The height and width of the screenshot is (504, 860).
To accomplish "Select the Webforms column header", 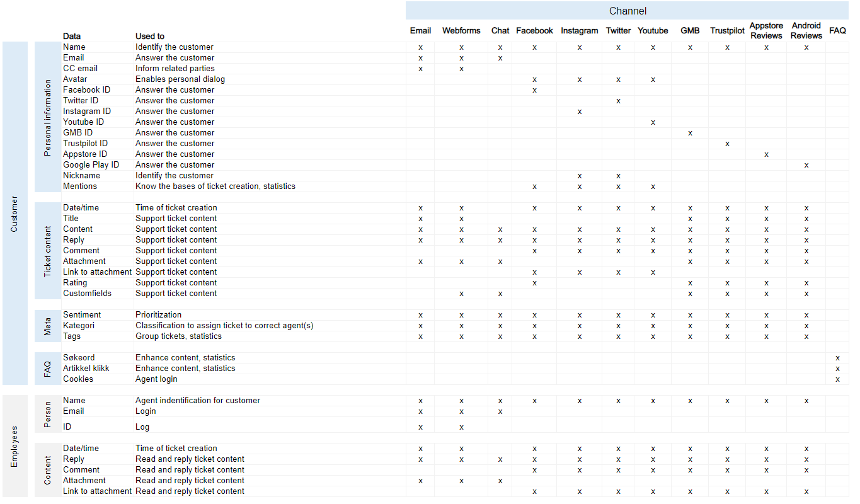I will tap(461, 31).
